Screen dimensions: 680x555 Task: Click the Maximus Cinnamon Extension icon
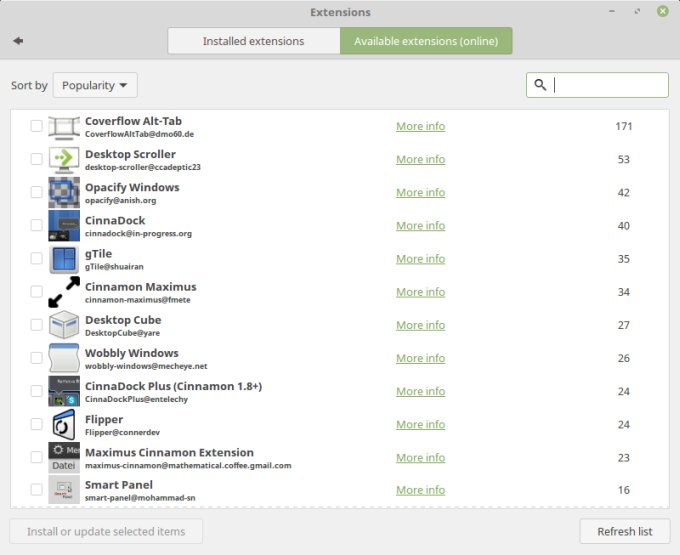[64, 457]
